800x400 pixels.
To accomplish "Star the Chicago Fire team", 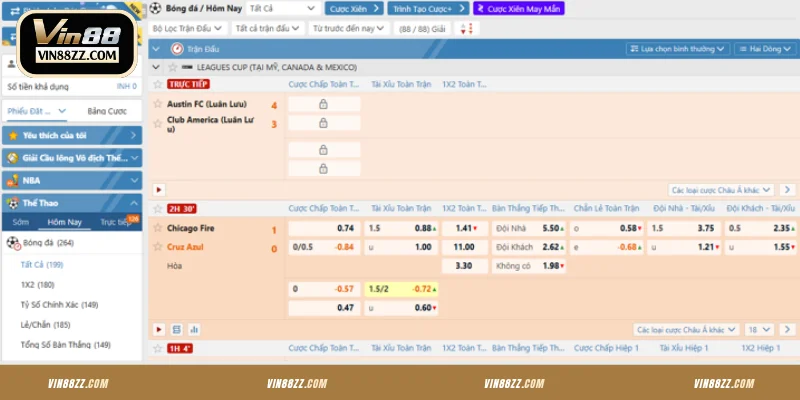I will (158, 228).
